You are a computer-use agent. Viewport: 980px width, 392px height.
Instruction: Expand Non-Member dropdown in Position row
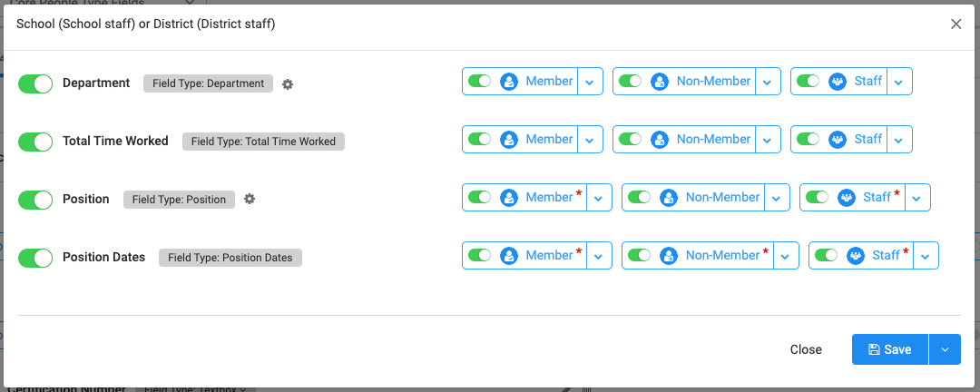776,198
